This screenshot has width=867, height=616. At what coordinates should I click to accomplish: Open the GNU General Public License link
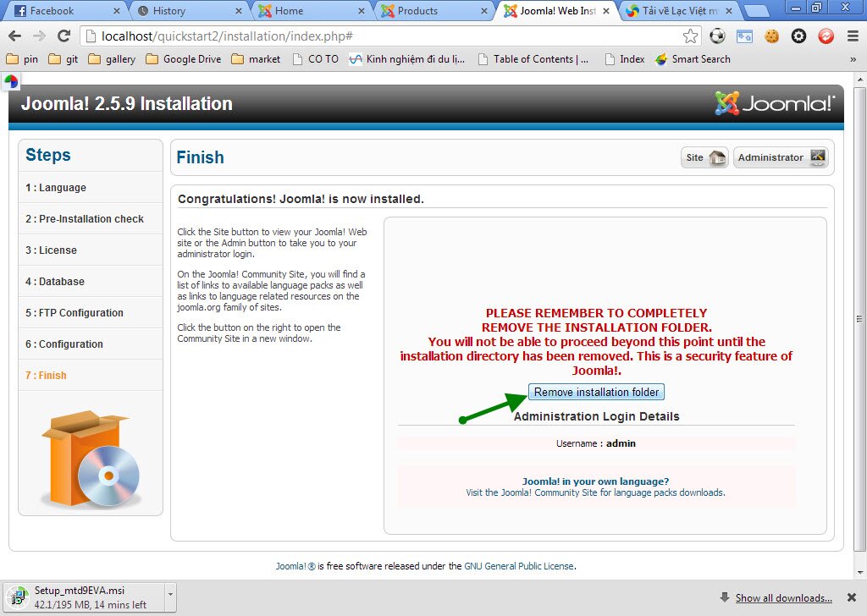(x=518, y=566)
